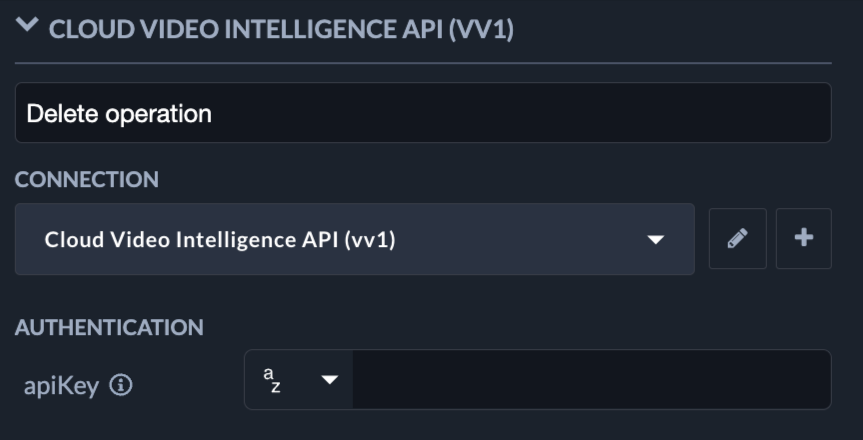The width and height of the screenshot is (863, 440).
Task: Edit the connection with the pencil icon
Action: 738,239
